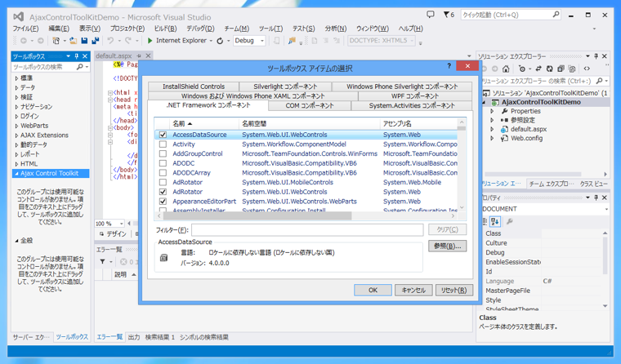Click the feedback speech bubble icon
Image resolution: width=621 pixels, height=364 pixels.
(430, 15)
